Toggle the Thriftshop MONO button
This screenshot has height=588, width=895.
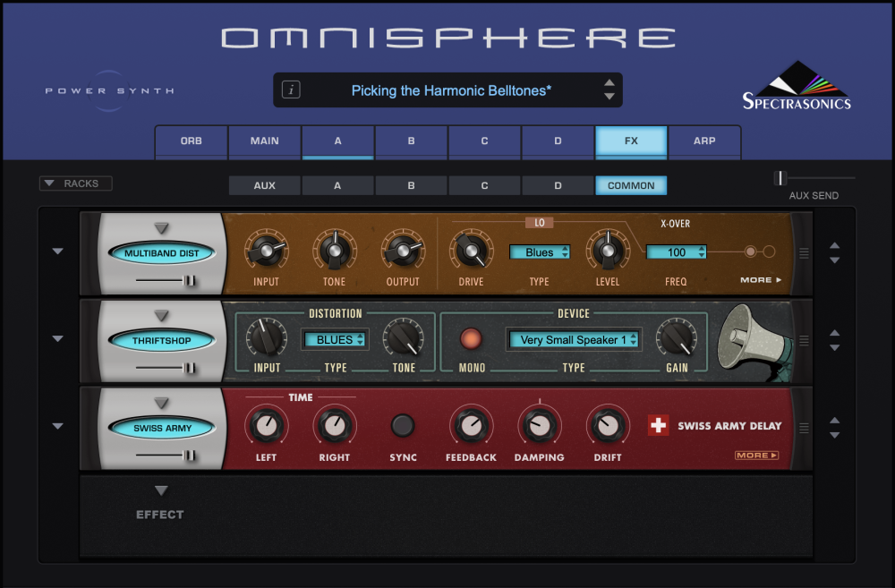471,338
